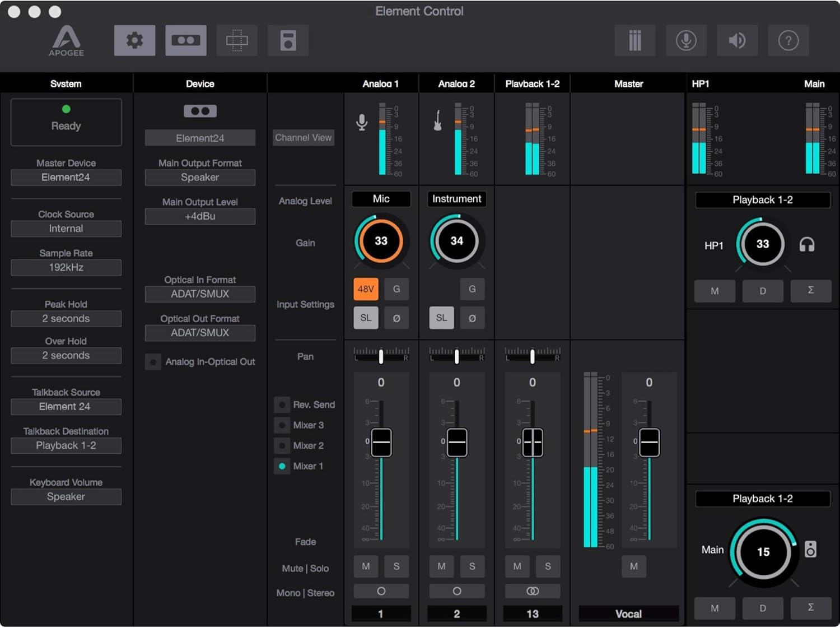The width and height of the screenshot is (840, 628).
Task: Click the Channel View button
Action: coord(303,138)
